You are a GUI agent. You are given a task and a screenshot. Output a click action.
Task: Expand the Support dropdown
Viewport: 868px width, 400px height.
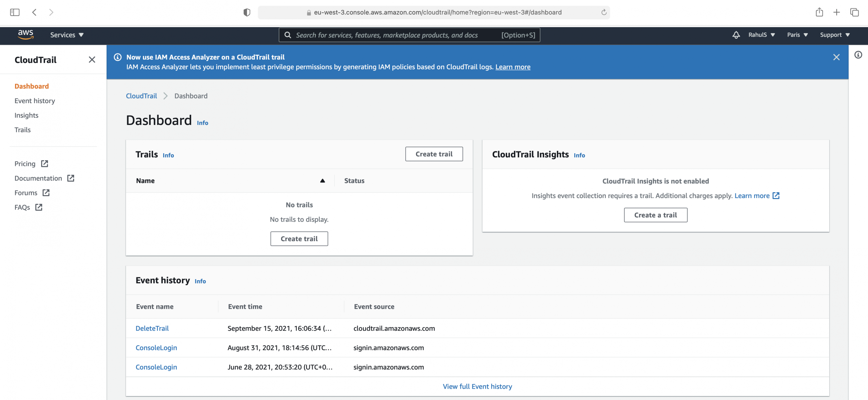(834, 35)
